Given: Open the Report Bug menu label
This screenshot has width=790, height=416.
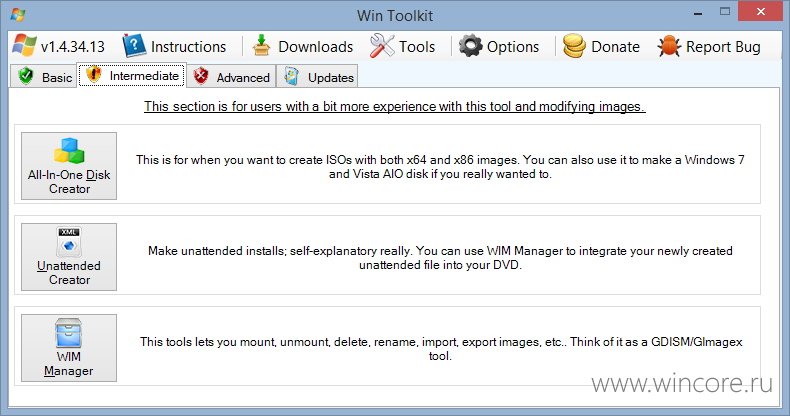Looking at the screenshot, I should [723, 47].
